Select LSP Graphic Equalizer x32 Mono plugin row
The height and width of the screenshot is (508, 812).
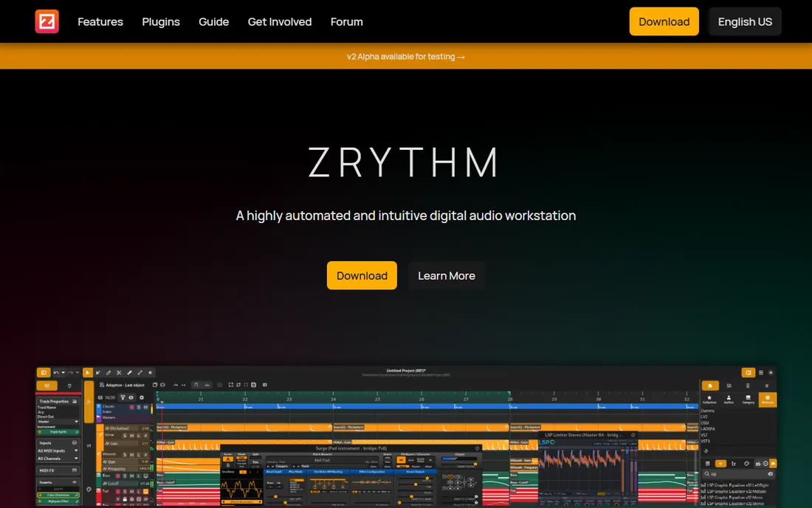[732, 498]
